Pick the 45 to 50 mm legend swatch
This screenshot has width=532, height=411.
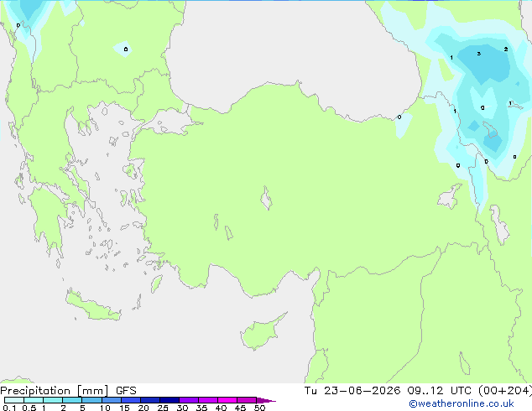pyautogui.click(x=247, y=400)
